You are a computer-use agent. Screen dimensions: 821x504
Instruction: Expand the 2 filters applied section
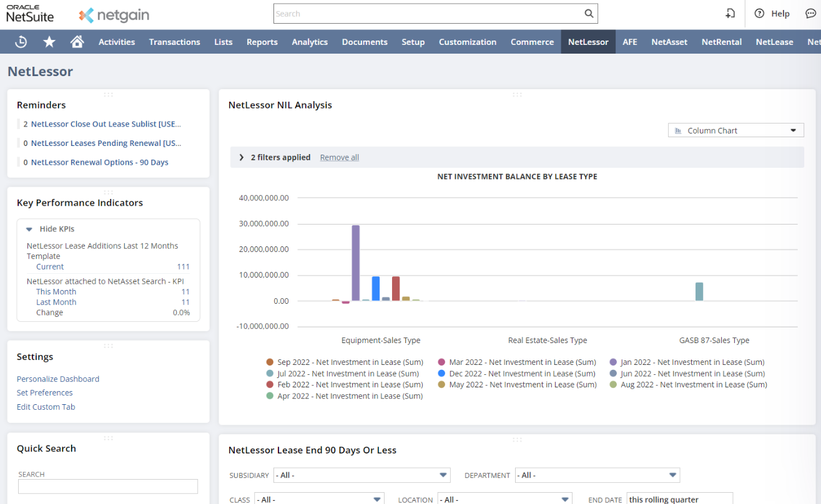click(242, 158)
